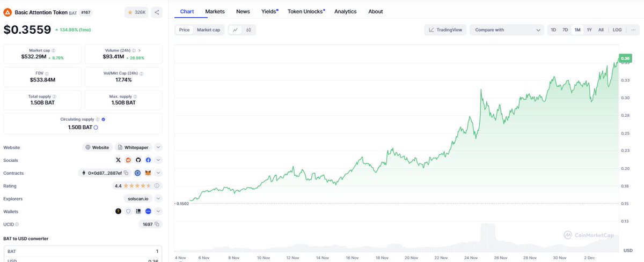Open the Facebook social icon

point(148,160)
